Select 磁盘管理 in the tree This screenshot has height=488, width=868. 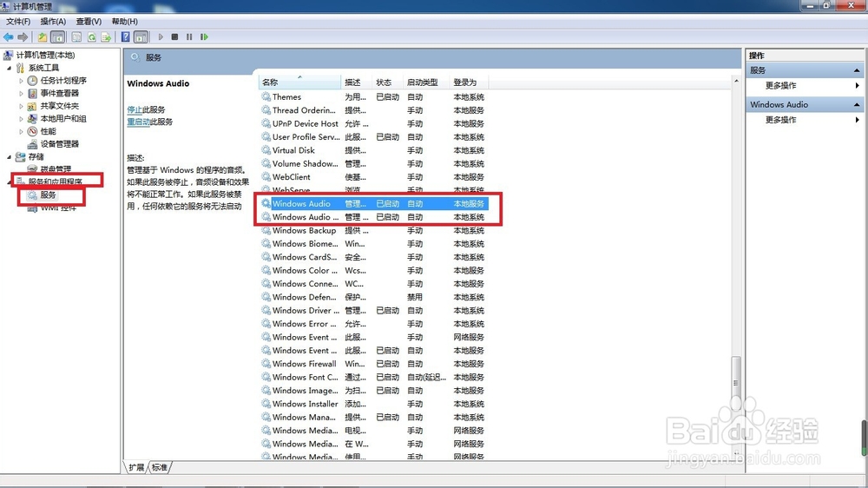click(x=56, y=169)
